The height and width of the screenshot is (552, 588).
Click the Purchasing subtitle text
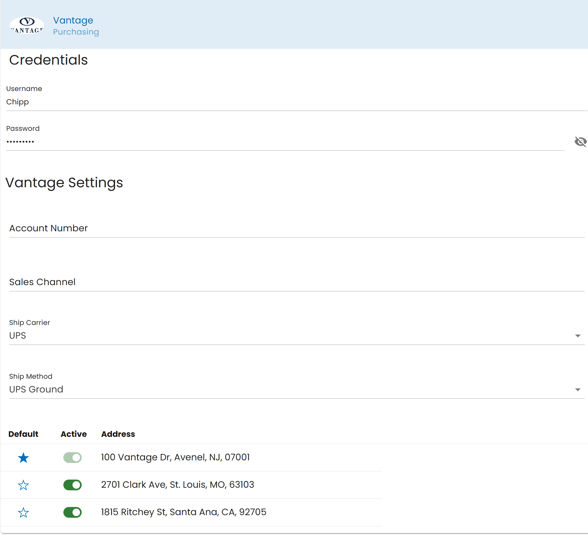[76, 32]
